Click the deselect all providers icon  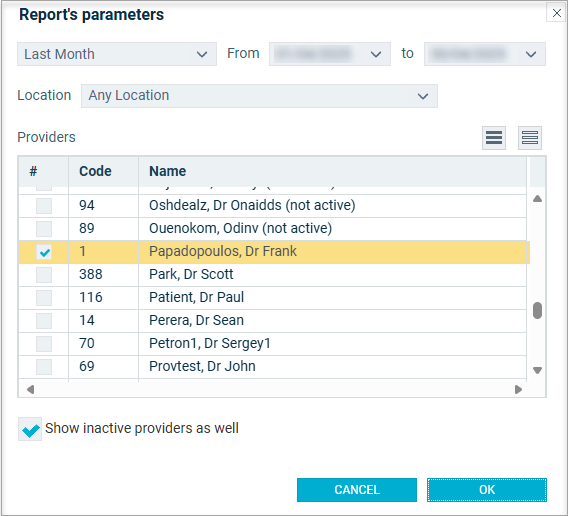pyautogui.click(x=530, y=138)
